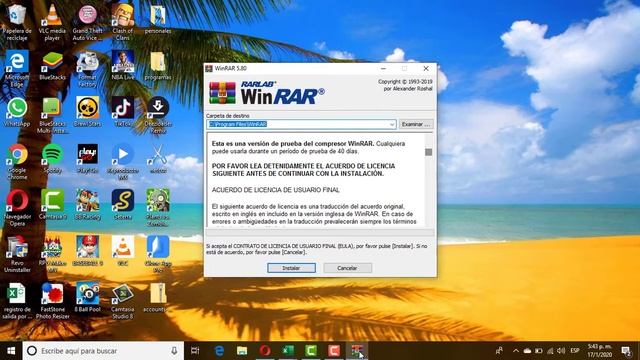Open the taskbar clock and date
The width and height of the screenshot is (640, 360).
[600, 351]
